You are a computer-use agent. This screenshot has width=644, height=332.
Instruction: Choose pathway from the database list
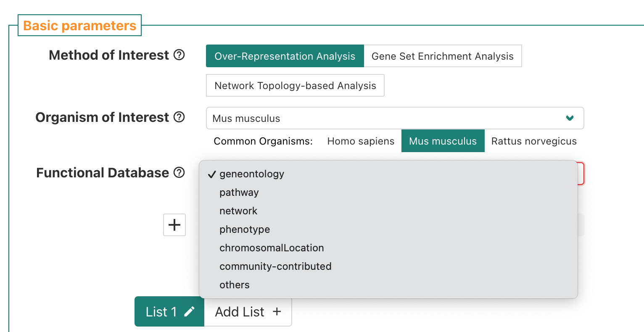[239, 192]
